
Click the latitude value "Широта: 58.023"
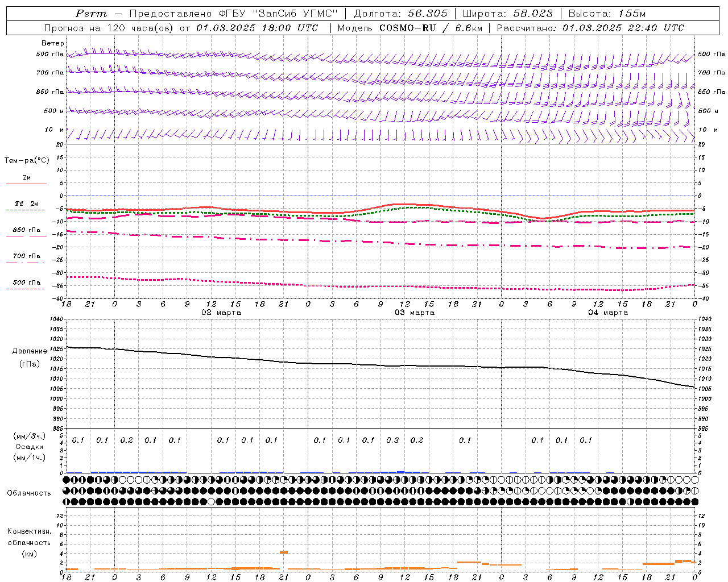point(507,14)
